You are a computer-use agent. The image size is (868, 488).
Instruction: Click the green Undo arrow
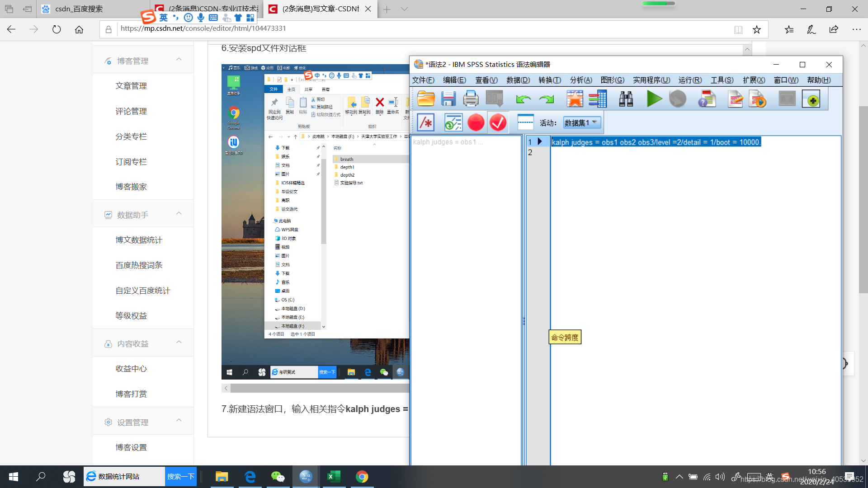(523, 99)
